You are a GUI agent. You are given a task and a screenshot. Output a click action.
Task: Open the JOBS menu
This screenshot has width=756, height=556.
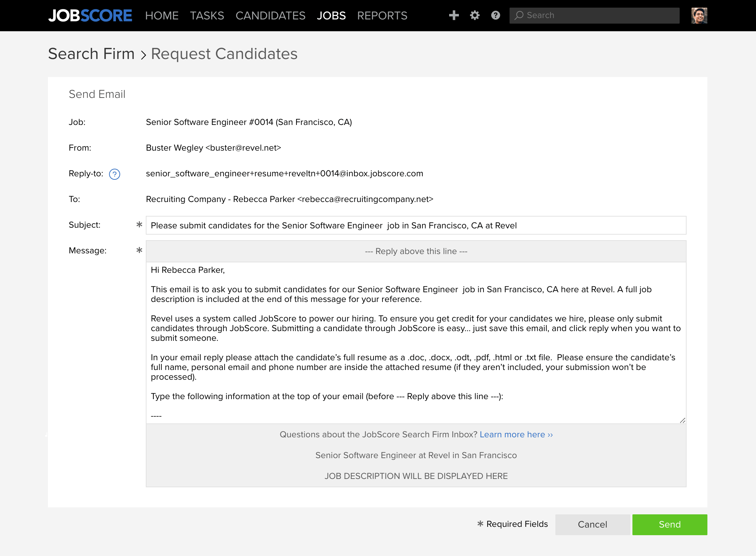(x=331, y=16)
